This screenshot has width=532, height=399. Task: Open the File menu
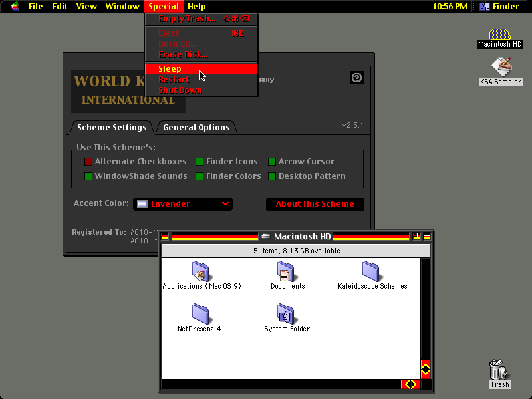click(x=36, y=7)
